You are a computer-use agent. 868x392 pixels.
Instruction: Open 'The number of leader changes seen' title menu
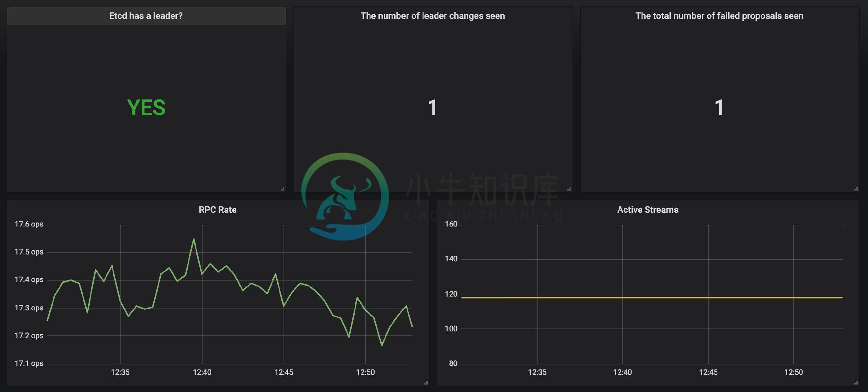click(x=433, y=16)
